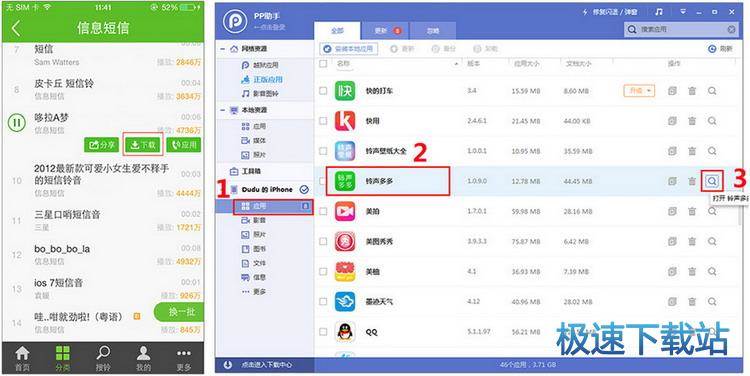Delete 快用 using its trash icon
This screenshot has width=750, height=376.
[692, 121]
